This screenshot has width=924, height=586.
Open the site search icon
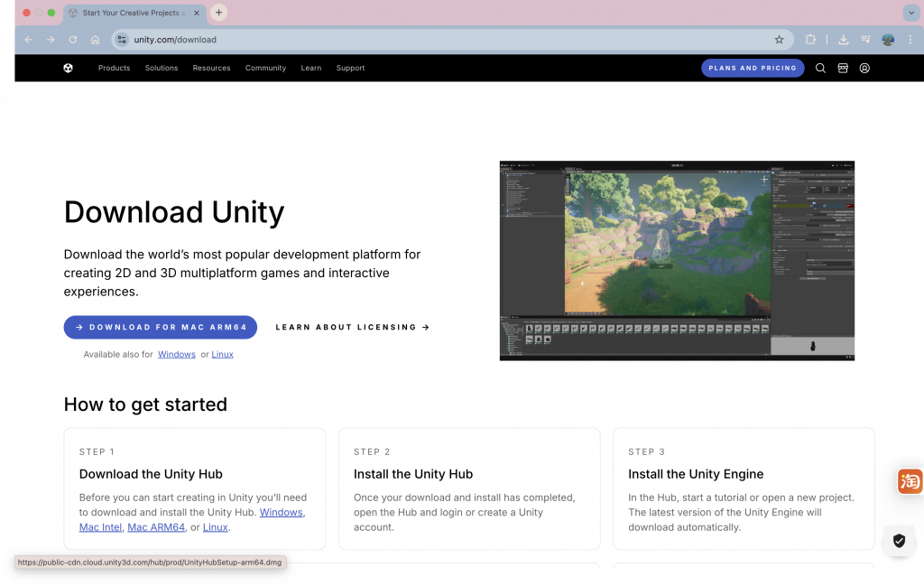click(820, 69)
